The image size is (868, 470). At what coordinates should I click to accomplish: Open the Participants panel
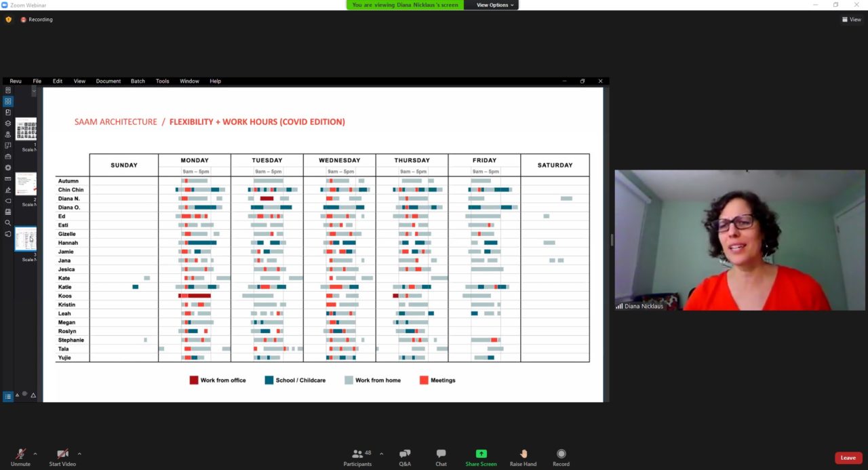pos(357,456)
